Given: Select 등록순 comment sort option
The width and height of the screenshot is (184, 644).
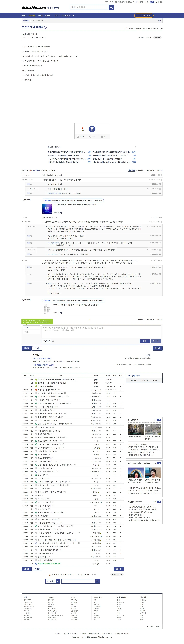Looking at the screenshot, I should point(36,170).
